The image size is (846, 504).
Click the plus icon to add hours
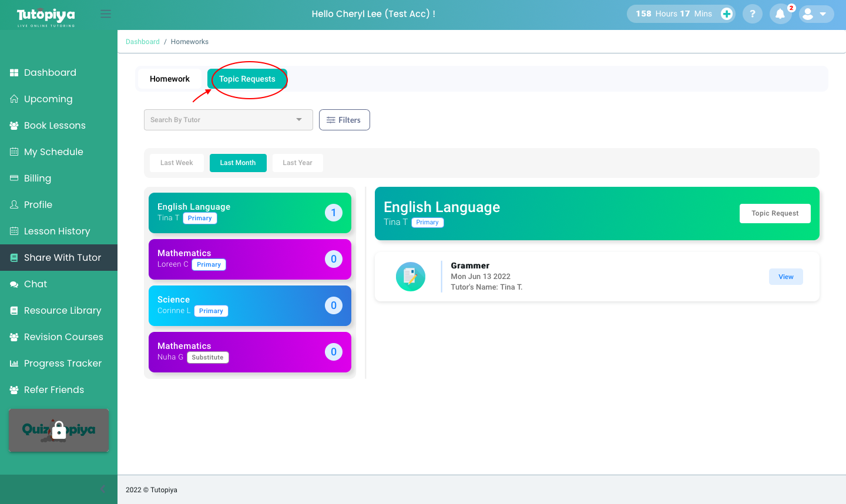click(727, 14)
